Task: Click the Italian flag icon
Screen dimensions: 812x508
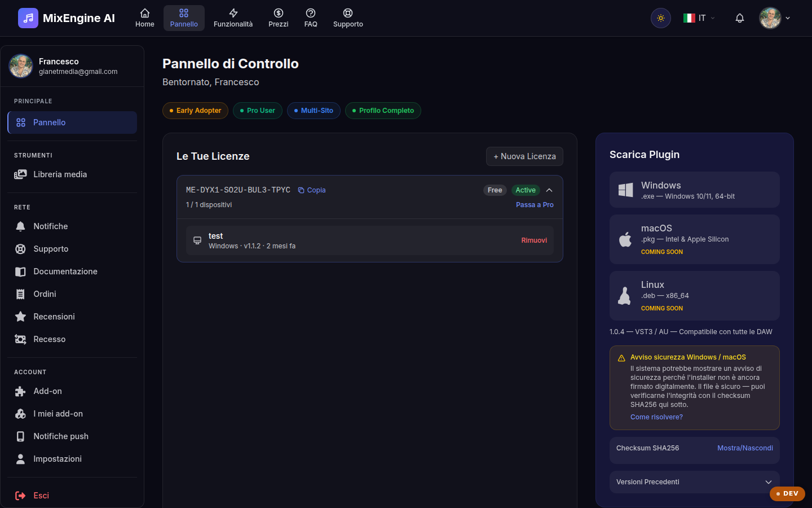Action: point(689,18)
